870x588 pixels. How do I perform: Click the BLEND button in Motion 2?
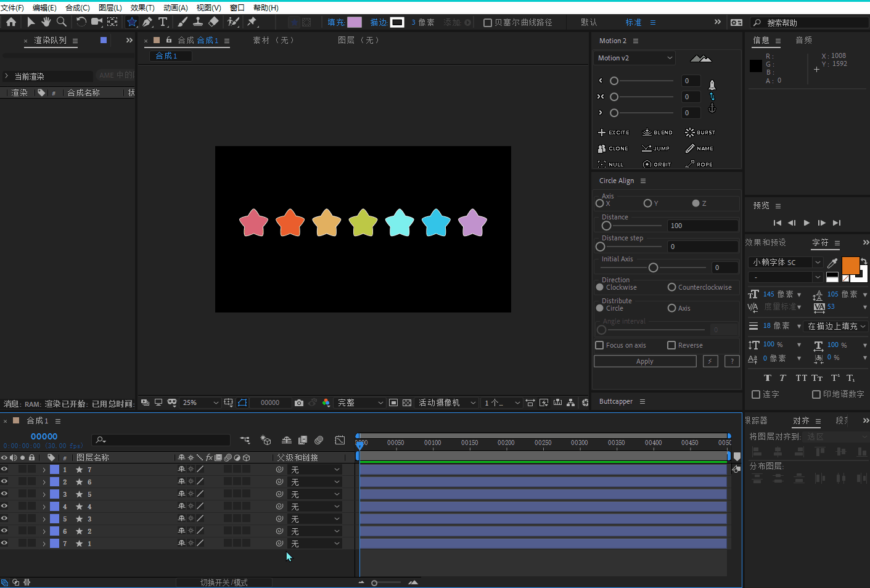coord(657,133)
